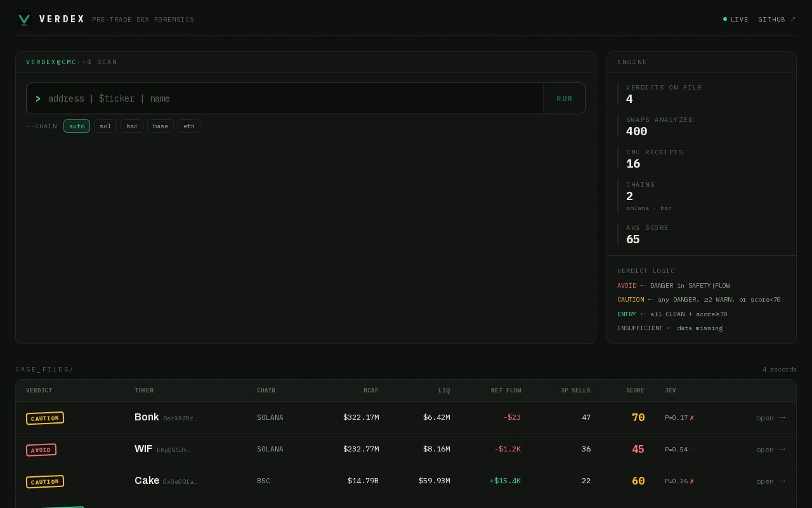Hit the RUN scan button
812x508 pixels.
(x=564, y=98)
